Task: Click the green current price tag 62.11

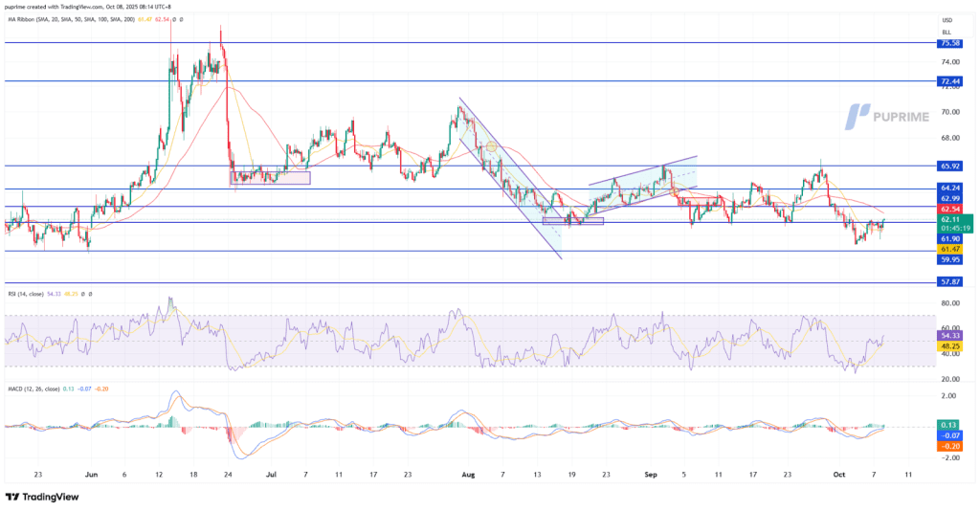Action: tap(951, 219)
